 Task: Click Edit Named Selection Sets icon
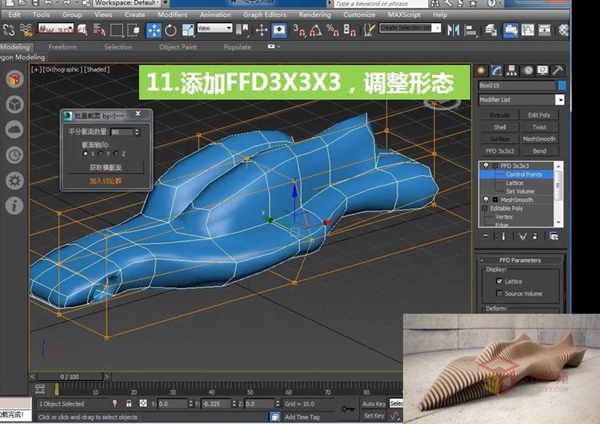coord(369,30)
